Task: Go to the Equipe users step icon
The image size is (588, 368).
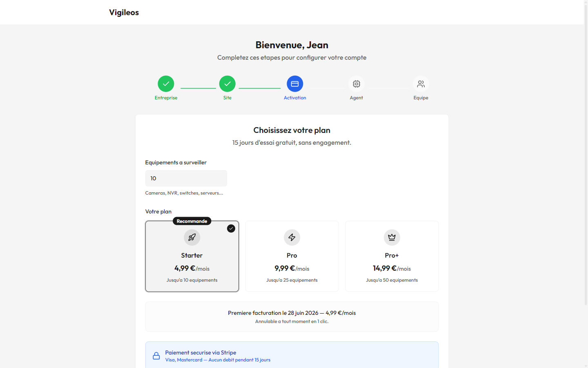Action: click(421, 84)
